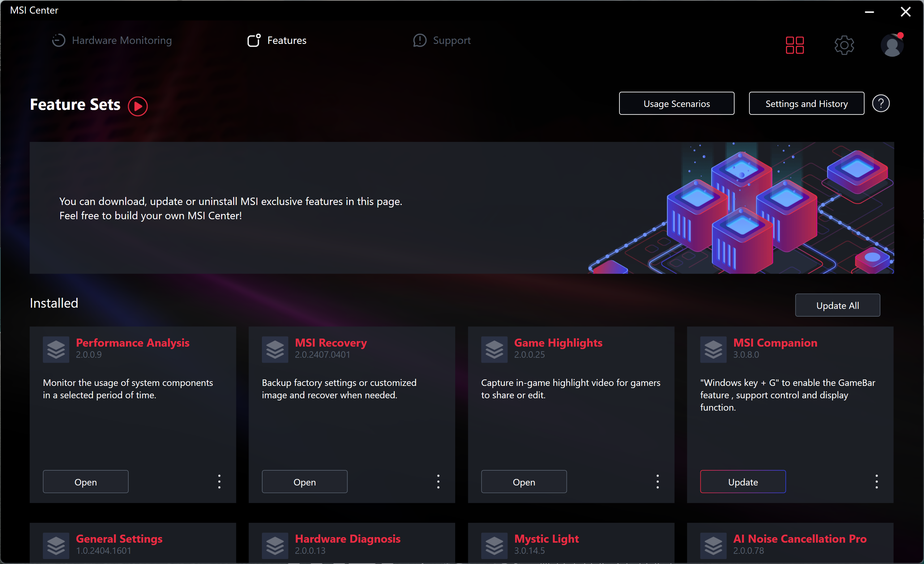
Task: Switch to the Features tab
Action: 277,40
